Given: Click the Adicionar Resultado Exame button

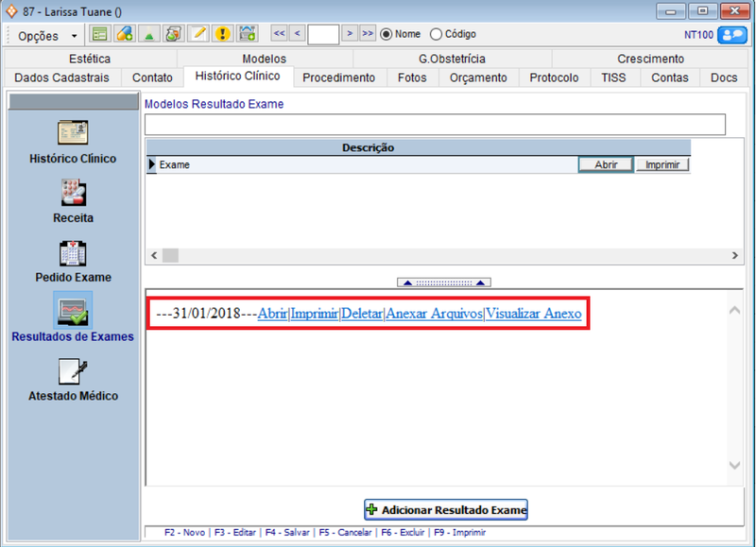Looking at the screenshot, I should coord(446,510).
